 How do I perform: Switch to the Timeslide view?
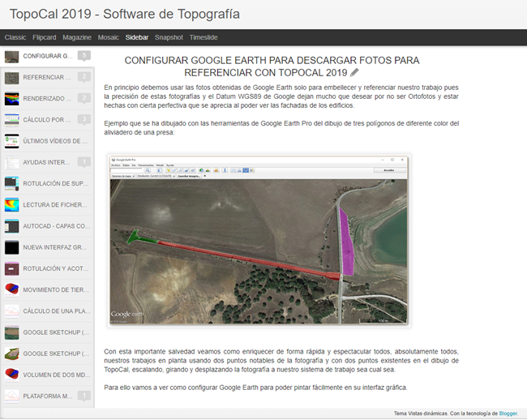point(204,37)
